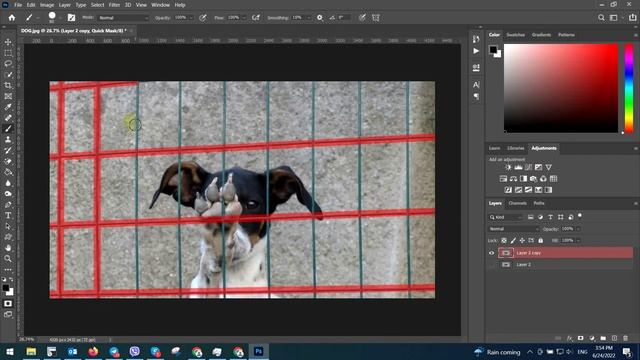The height and width of the screenshot is (360, 640).
Task: Open the Filter menu
Action: pos(114,5)
